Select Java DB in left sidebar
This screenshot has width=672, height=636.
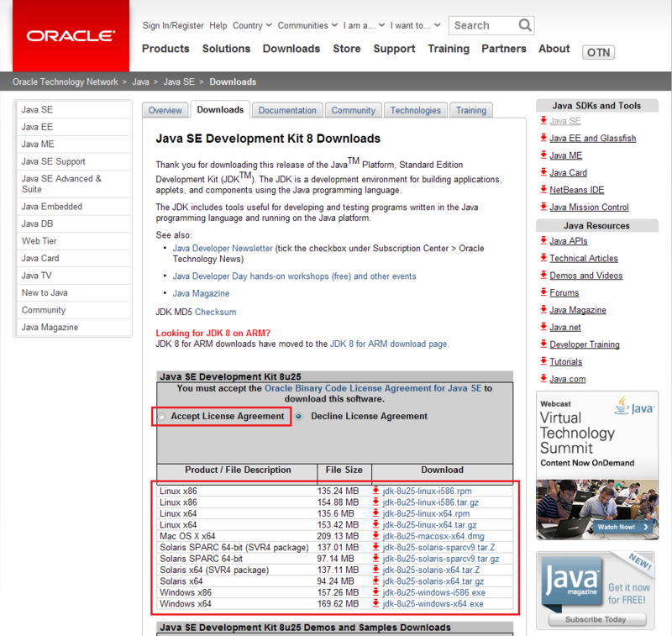click(73, 223)
